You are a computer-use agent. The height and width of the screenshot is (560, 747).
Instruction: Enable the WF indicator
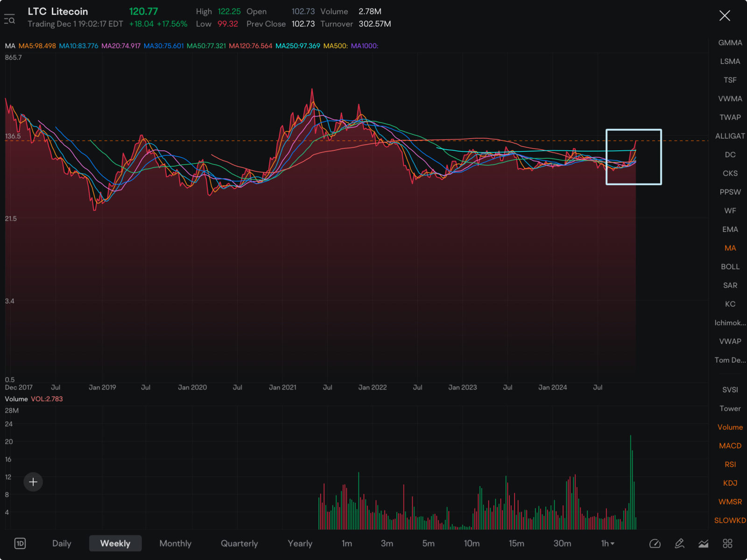point(730,210)
